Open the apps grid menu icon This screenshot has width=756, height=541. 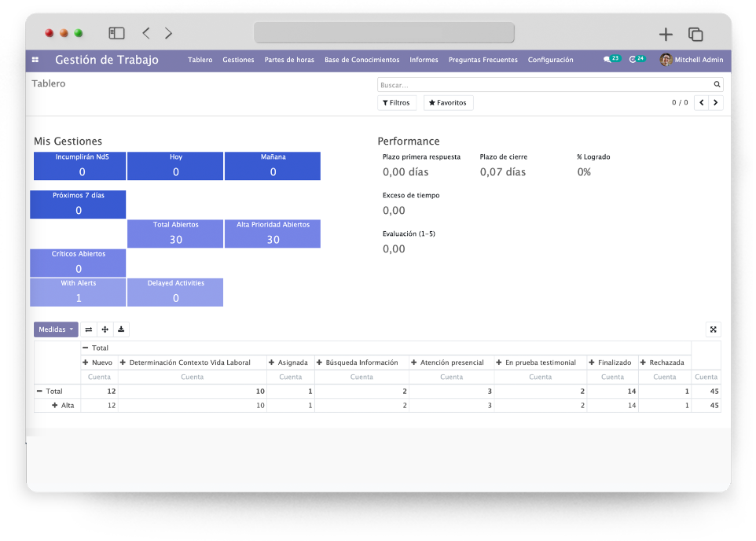[x=35, y=60]
